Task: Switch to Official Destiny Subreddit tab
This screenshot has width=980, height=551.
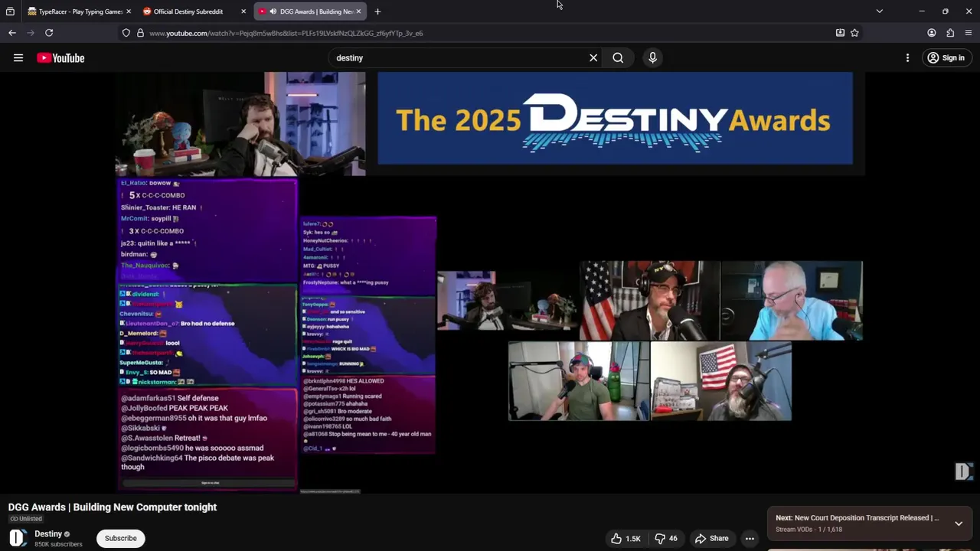Action: point(194,11)
